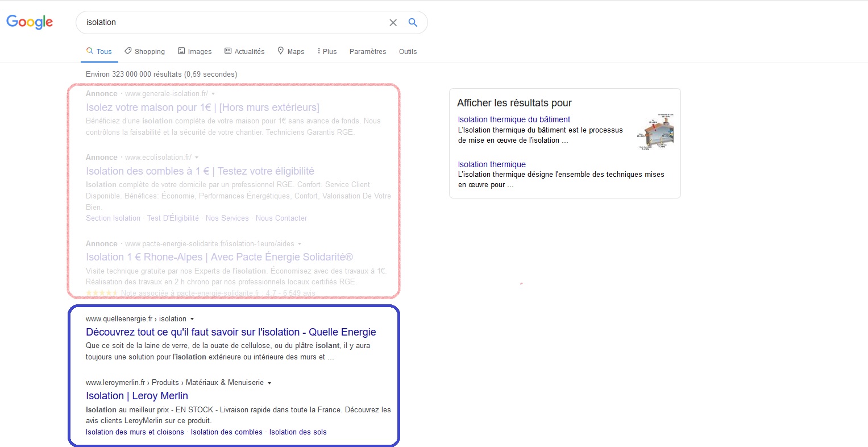Click the blue search magnifier icon
Viewport: 868px width, 447px height.
point(413,23)
